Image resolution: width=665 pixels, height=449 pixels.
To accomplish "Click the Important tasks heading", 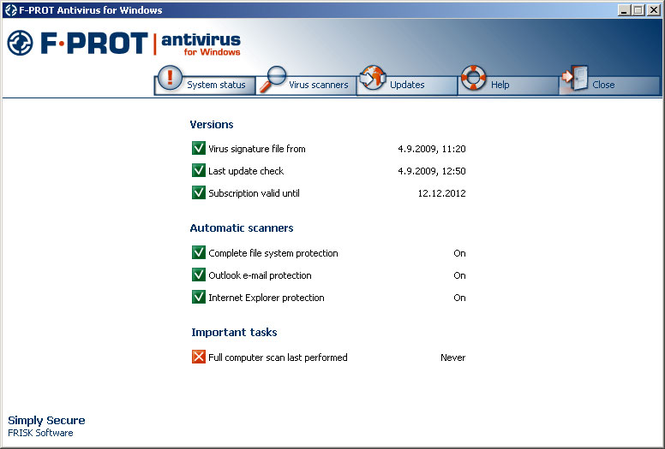I will (x=234, y=332).
